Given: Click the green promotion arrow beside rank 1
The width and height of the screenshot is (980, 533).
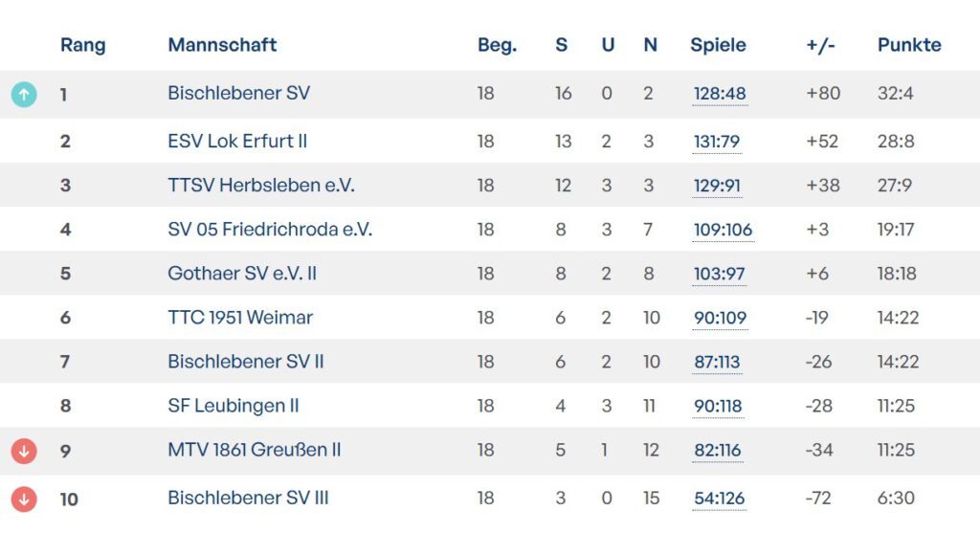Looking at the screenshot, I should click(24, 94).
